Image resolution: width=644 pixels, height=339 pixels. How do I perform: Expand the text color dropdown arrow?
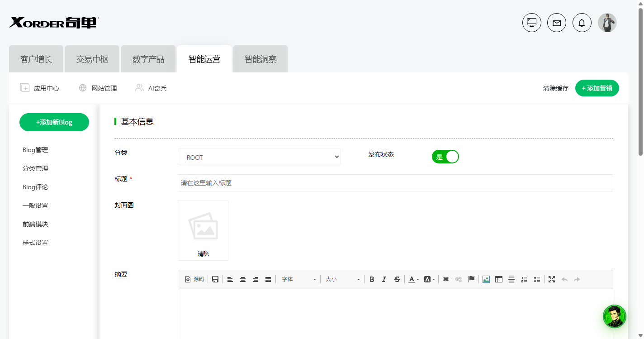[x=418, y=280]
